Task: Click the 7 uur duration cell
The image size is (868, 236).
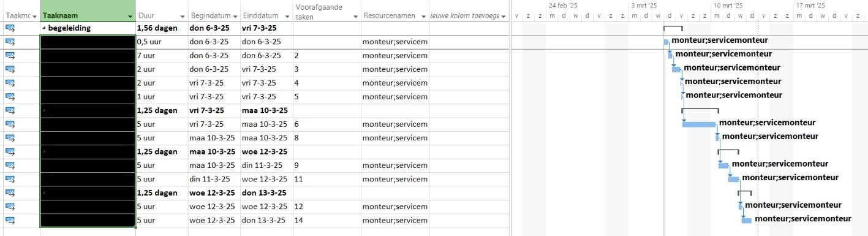Action: coord(162,55)
